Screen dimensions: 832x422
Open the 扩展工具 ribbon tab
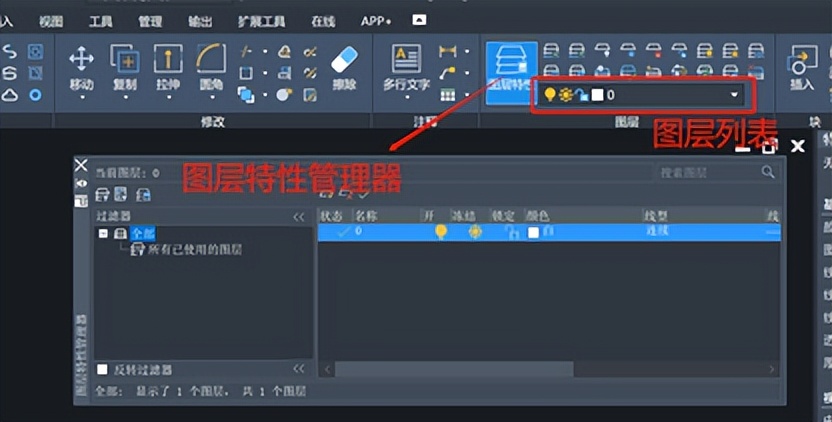point(261,21)
